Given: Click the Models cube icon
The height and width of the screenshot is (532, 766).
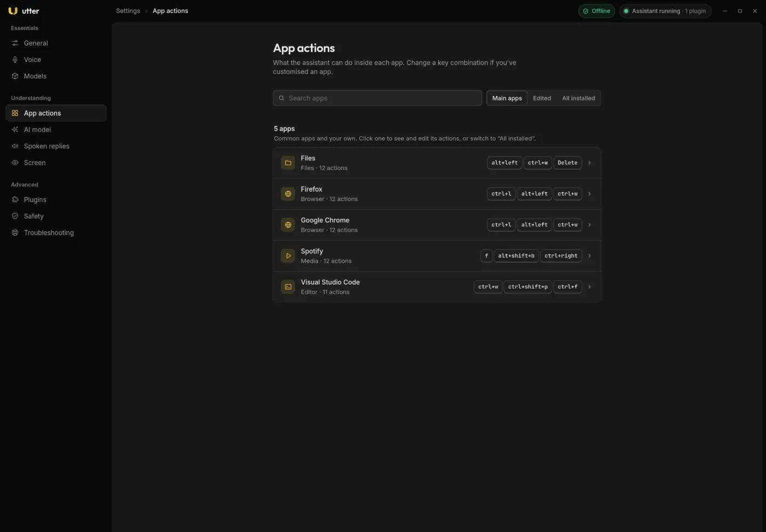Looking at the screenshot, I should (15, 76).
